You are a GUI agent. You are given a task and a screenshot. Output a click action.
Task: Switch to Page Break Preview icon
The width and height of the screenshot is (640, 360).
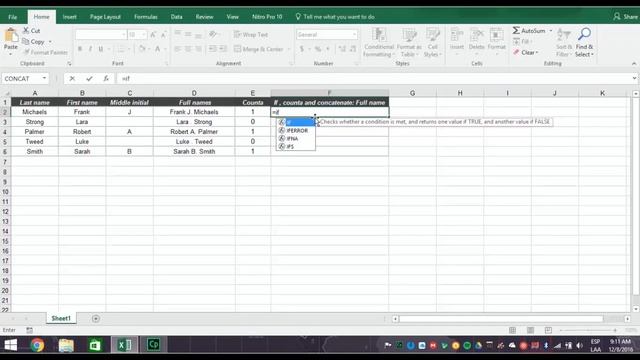(548, 330)
